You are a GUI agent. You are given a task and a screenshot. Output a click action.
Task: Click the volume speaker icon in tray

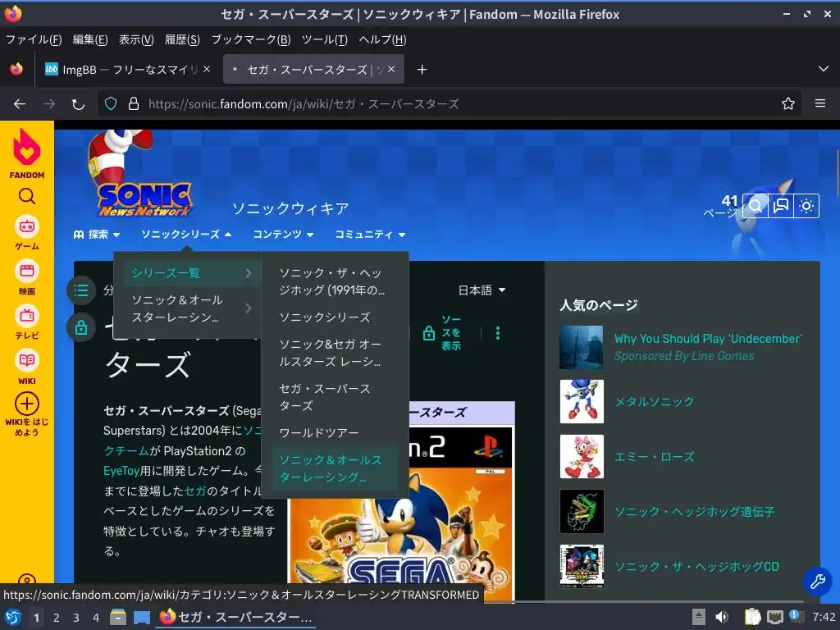(722, 617)
